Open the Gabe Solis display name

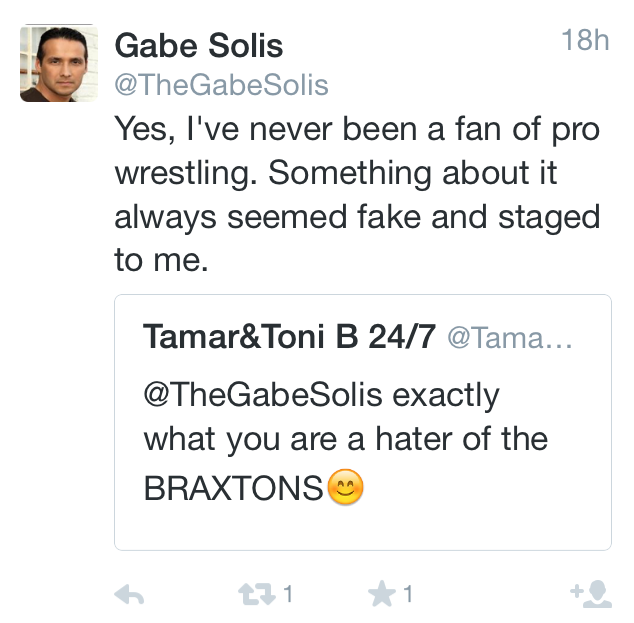pos(199,45)
